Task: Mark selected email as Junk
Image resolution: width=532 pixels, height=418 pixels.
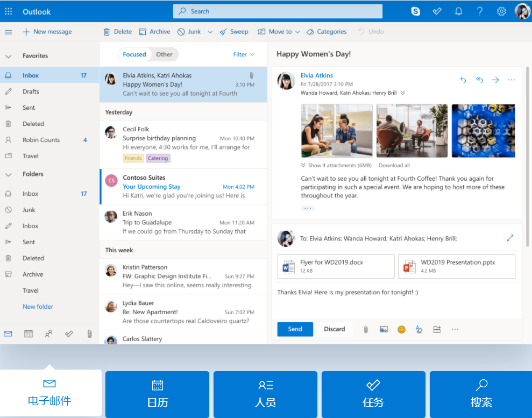Action: (189, 32)
